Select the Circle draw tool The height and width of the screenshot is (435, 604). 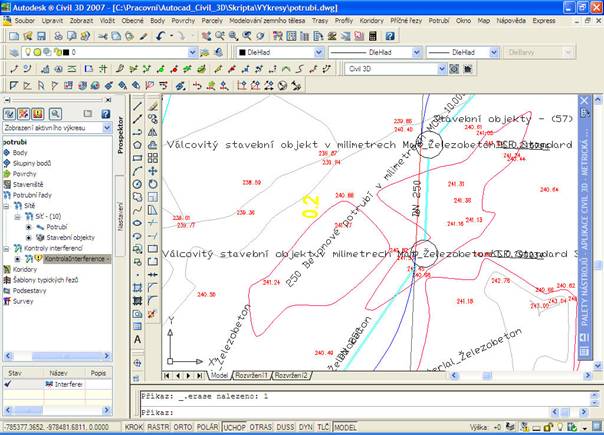pyautogui.click(x=138, y=184)
